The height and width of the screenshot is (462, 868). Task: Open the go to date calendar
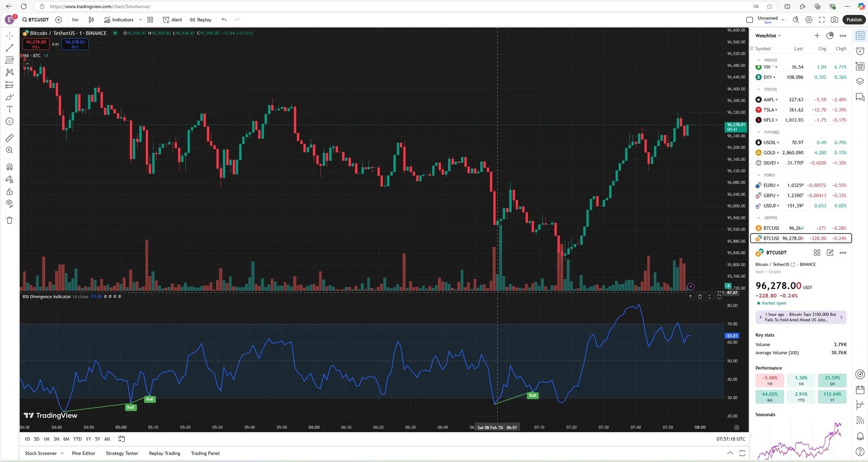tap(122, 439)
